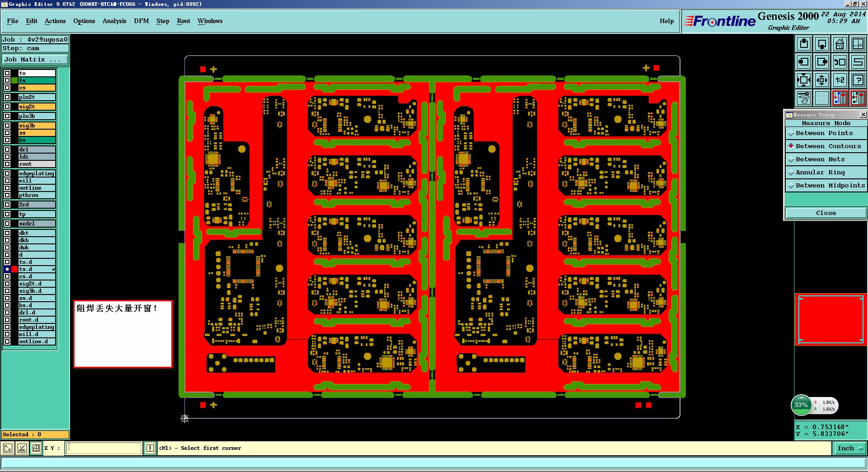Select Annular Ring measure mode
The height and width of the screenshot is (472, 868).
click(826, 173)
